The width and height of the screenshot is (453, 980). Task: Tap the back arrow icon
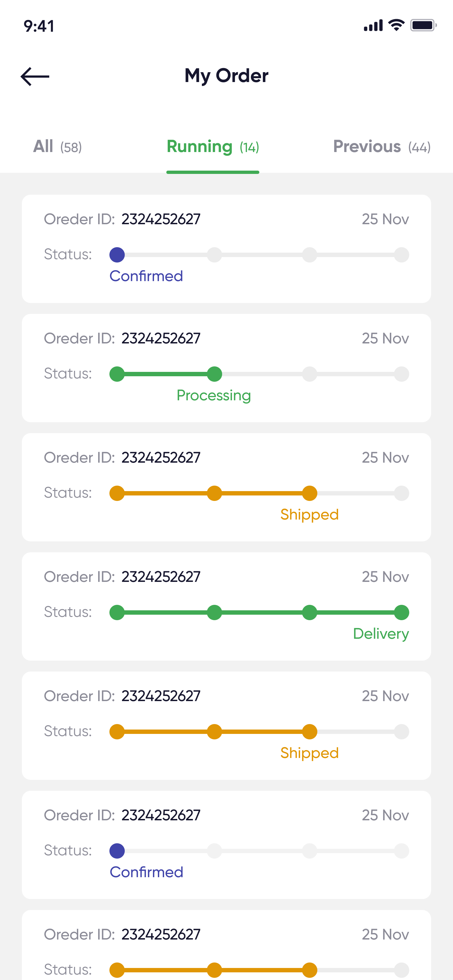(35, 77)
